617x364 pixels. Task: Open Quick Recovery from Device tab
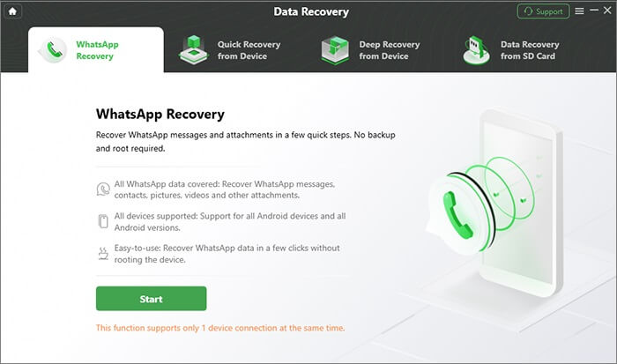click(229, 50)
